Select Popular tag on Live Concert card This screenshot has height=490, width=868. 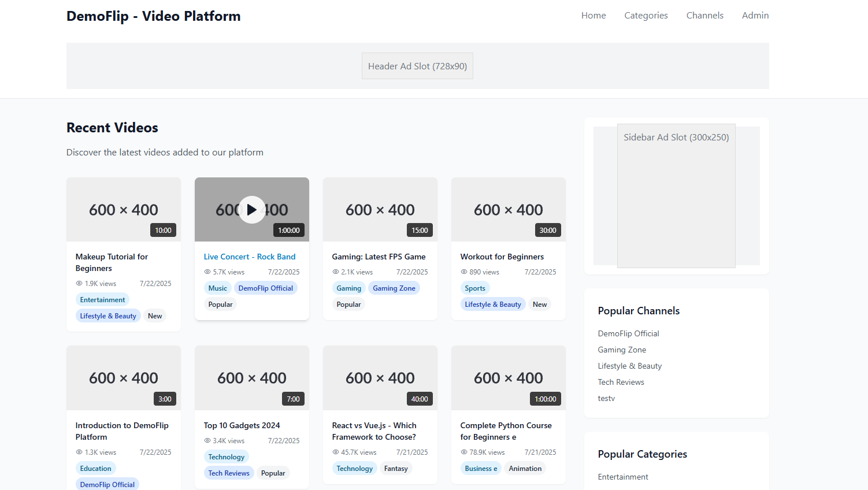point(220,305)
